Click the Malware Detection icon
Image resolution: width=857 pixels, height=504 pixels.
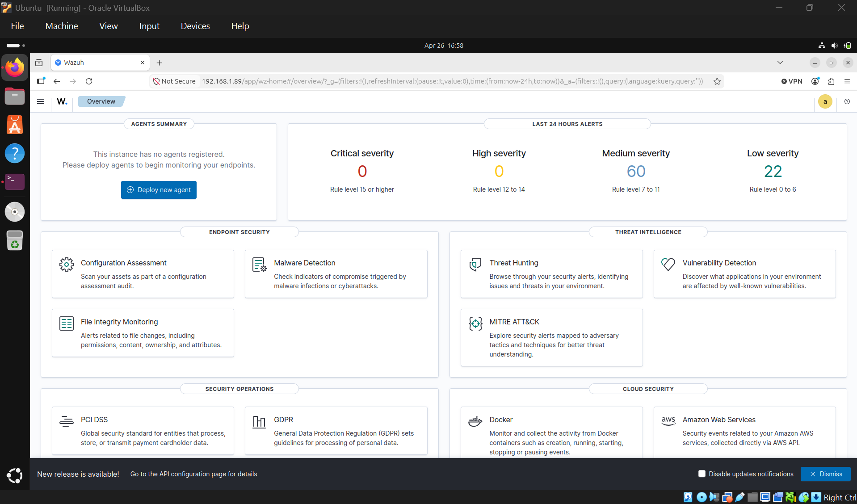[260, 265]
